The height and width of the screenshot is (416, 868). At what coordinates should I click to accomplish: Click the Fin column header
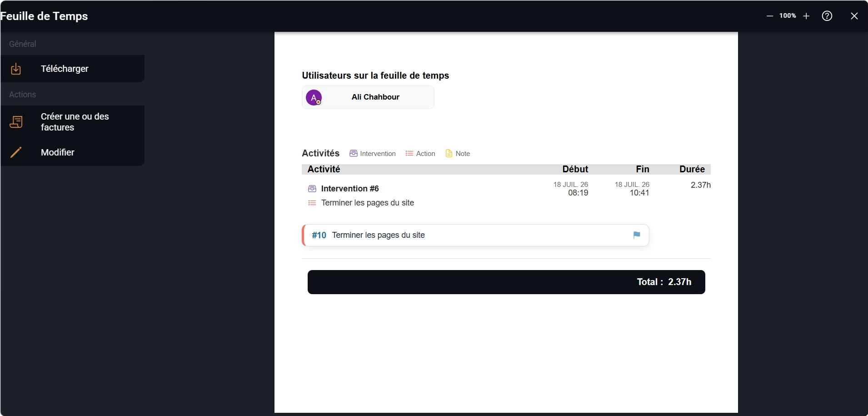coord(642,169)
